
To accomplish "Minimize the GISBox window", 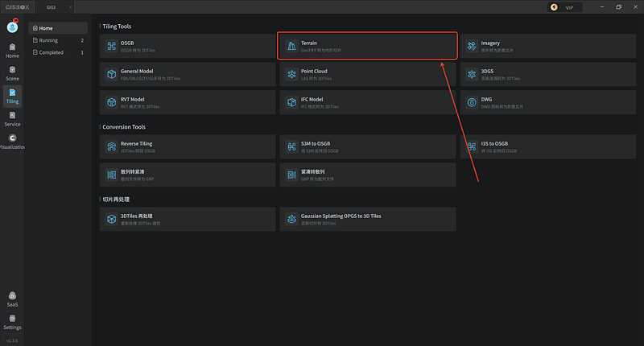I will click(602, 7).
